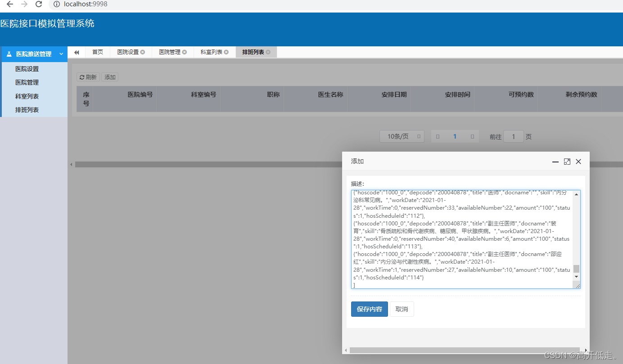This screenshot has width=623, height=364.
Task: Click the 刷新 refresh button
Action: (x=88, y=77)
